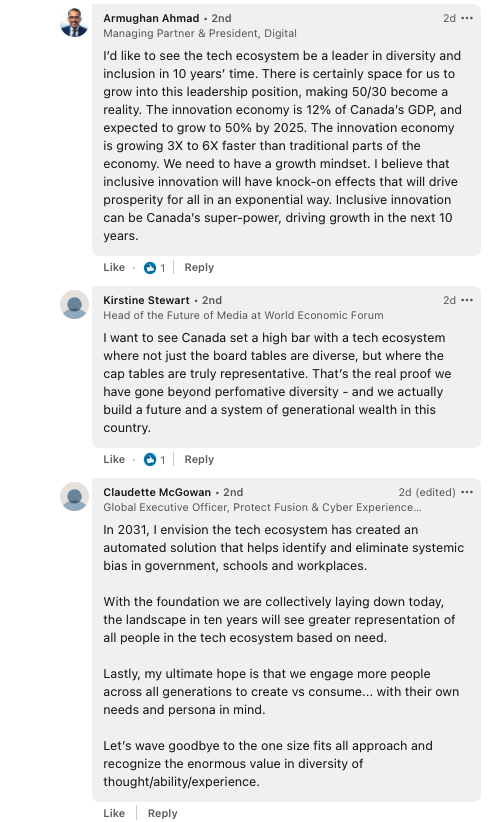
Task: Open Claudette McGowan's comment more options
Action: [x=467, y=492]
